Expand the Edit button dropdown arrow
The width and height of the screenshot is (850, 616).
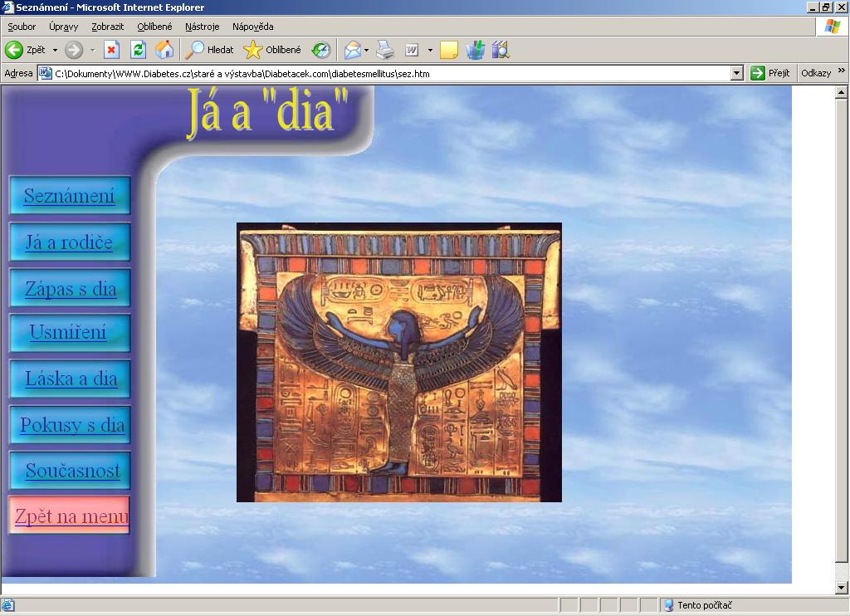click(431, 50)
